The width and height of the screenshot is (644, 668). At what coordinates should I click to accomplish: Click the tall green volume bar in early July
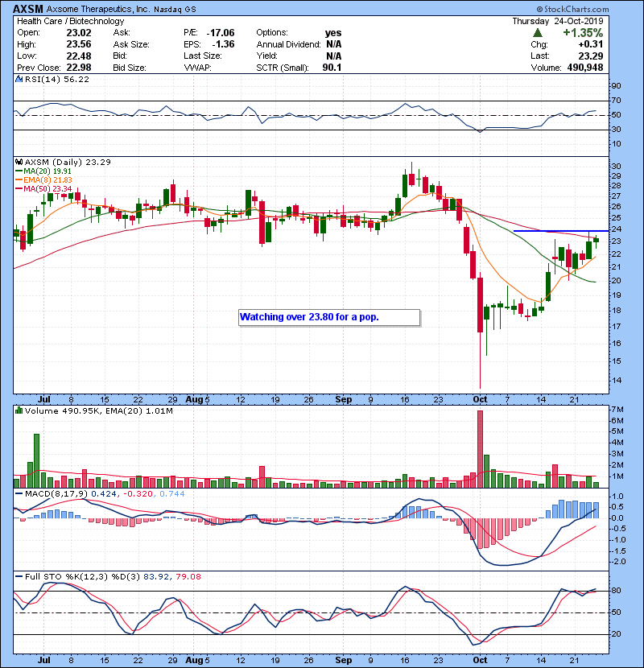tap(37, 460)
